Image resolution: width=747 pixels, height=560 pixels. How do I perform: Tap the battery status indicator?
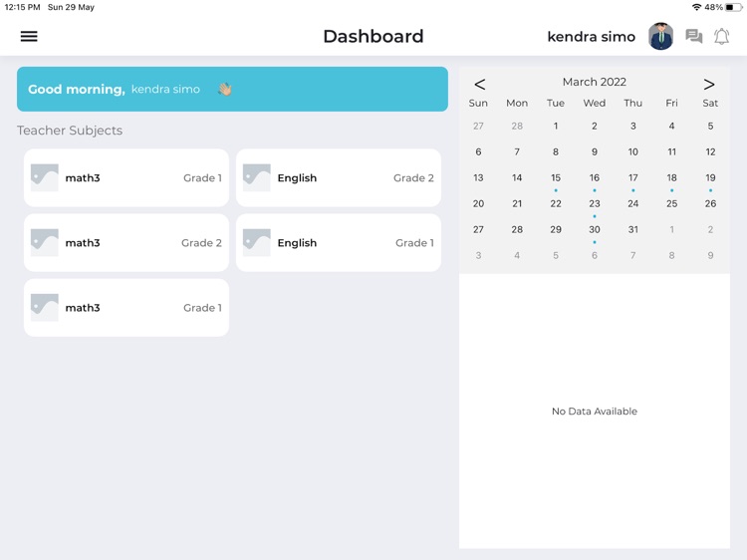[733, 7]
